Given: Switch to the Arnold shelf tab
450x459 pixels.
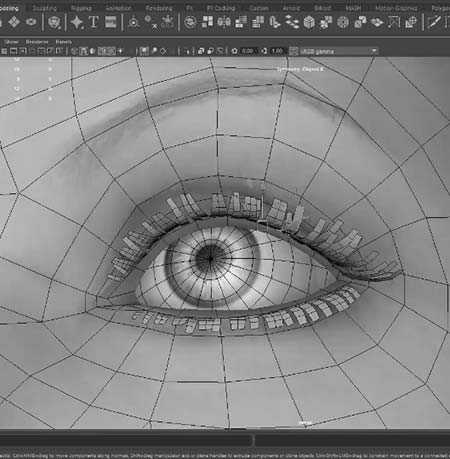Looking at the screenshot, I should (x=291, y=8).
